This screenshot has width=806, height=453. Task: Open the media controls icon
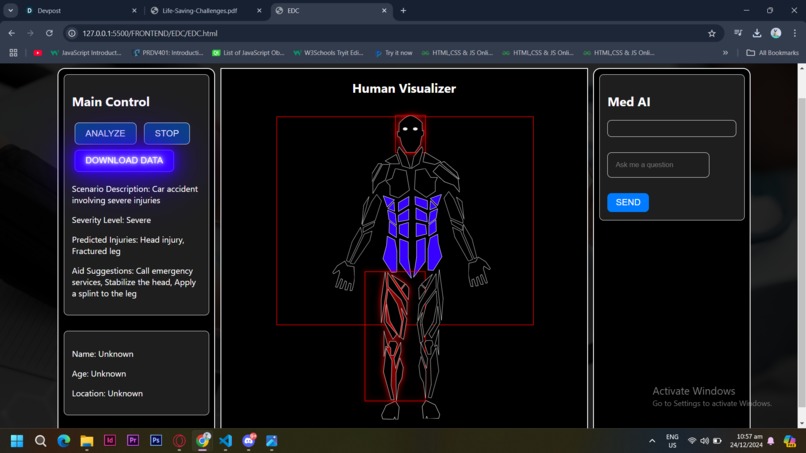[738, 33]
